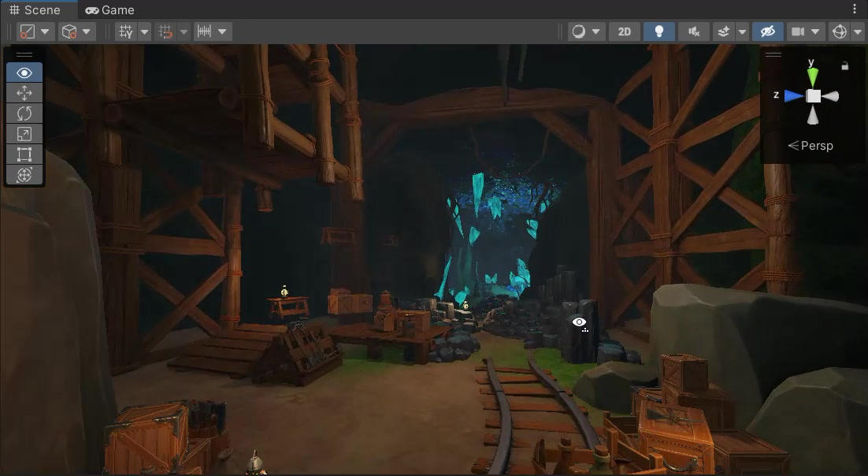Viewport: 868px width, 476px height.
Task: Click the center cube of the orientation gizmo
Action: 813,96
